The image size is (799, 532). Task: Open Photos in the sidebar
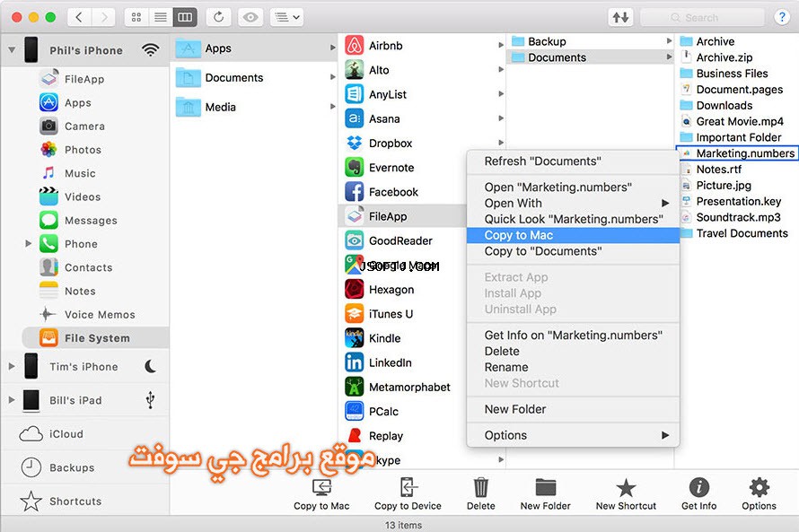pyautogui.click(x=83, y=150)
